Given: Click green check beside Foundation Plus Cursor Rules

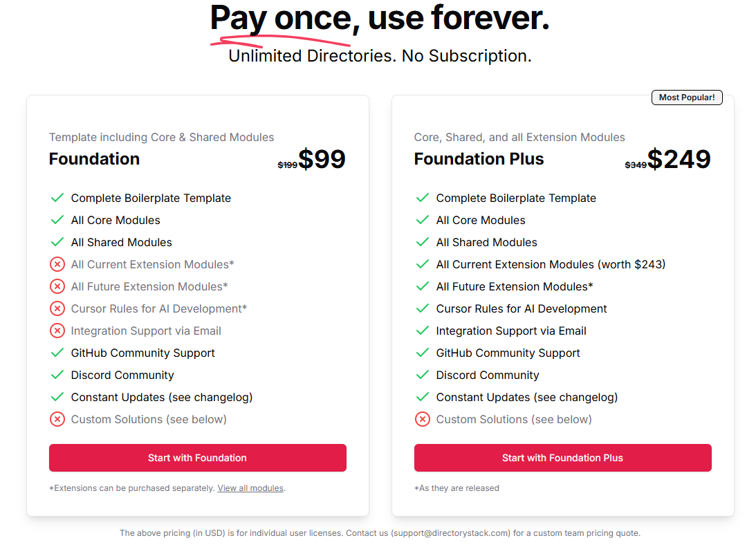Looking at the screenshot, I should click(422, 308).
